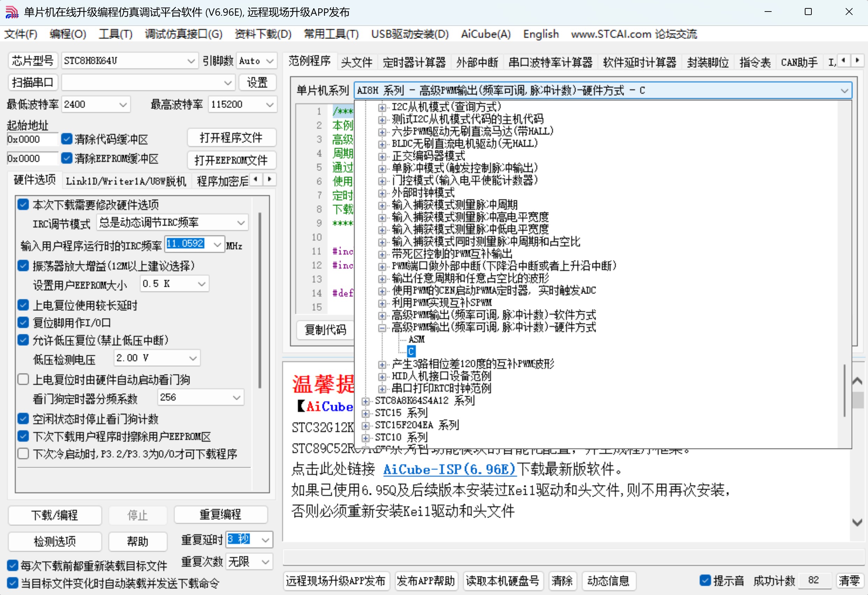Click the STC logo icon in the title bar
The height and width of the screenshot is (595, 868).
coord(11,12)
